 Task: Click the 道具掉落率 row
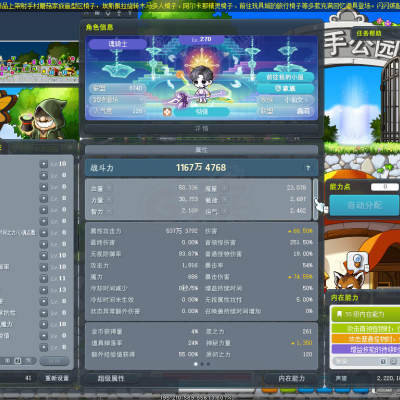coord(145,343)
